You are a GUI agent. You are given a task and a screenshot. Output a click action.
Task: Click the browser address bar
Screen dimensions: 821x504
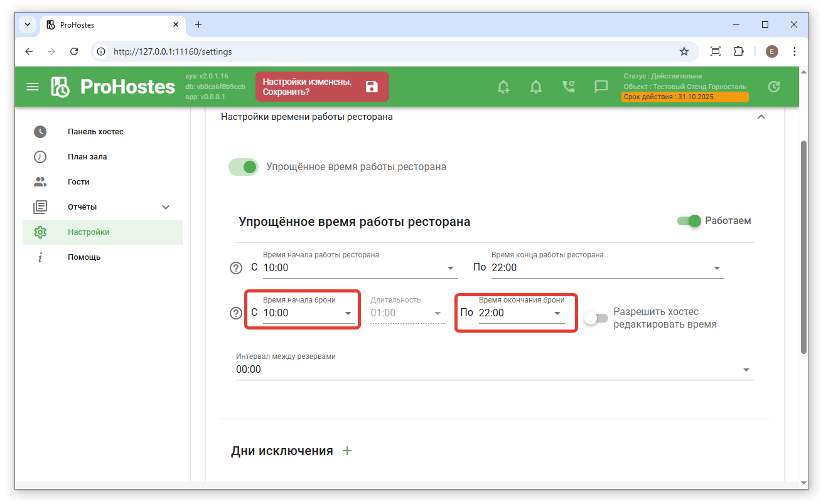point(389,51)
